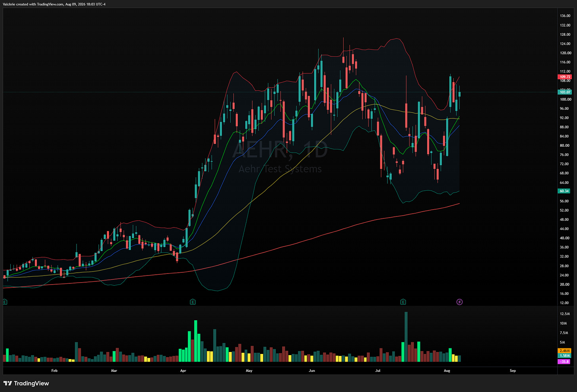Select the 103.07 current price tag
The image size is (577, 392).
point(565,92)
